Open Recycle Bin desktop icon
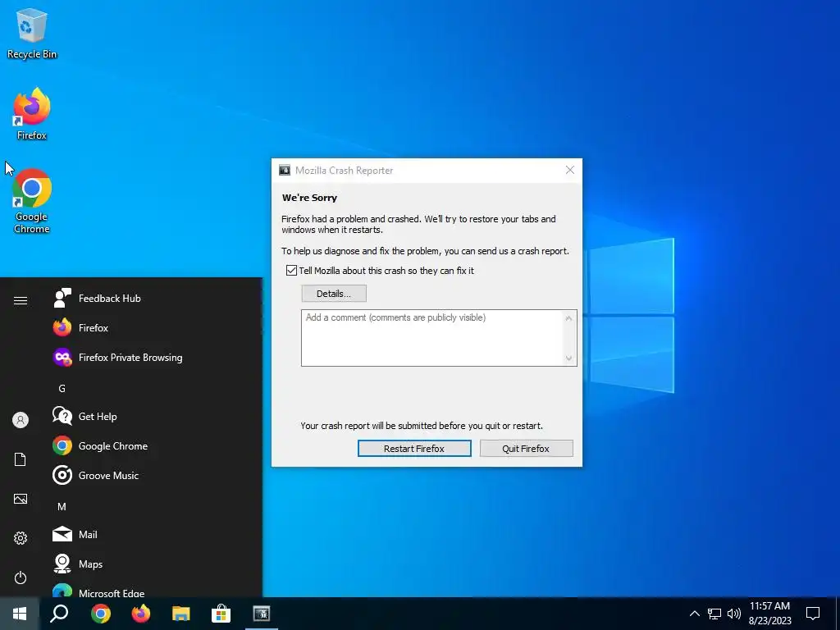This screenshot has height=630, width=840. coord(32,33)
